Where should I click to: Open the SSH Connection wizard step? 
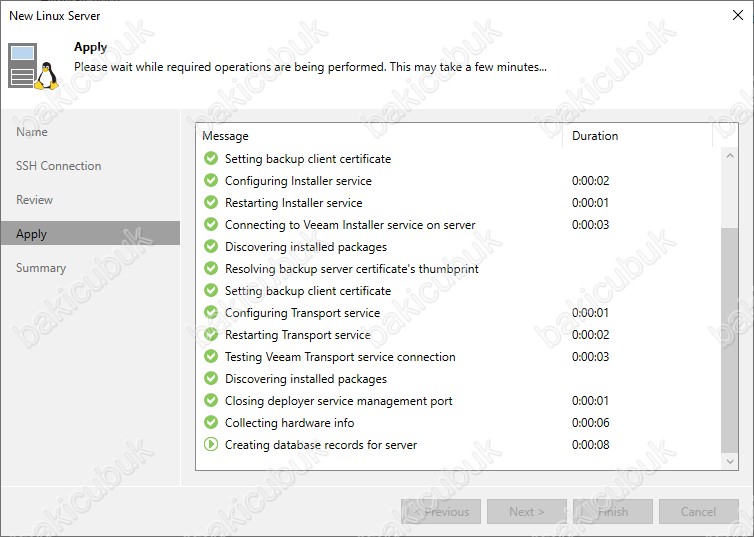click(x=59, y=166)
